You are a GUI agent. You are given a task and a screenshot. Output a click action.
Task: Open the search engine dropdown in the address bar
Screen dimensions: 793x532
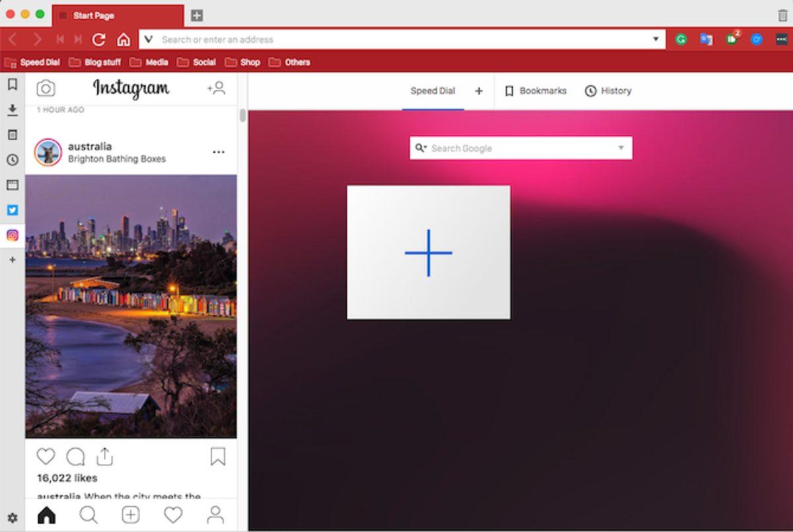point(147,39)
